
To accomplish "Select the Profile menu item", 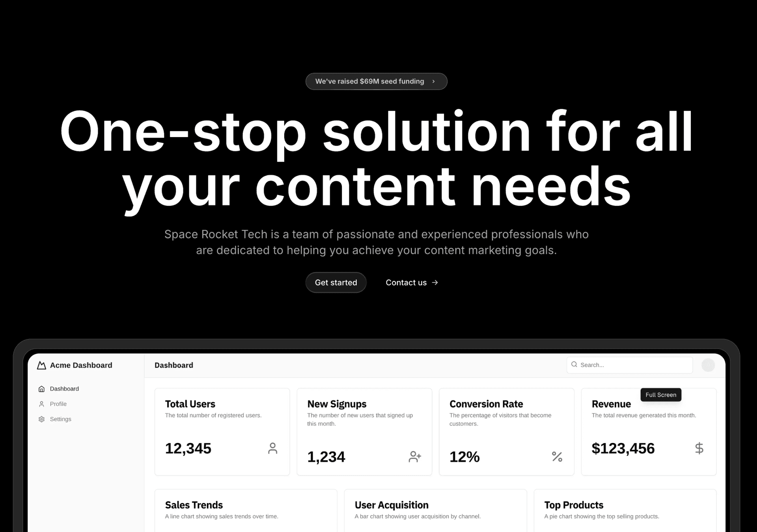I will pos(58,404).
